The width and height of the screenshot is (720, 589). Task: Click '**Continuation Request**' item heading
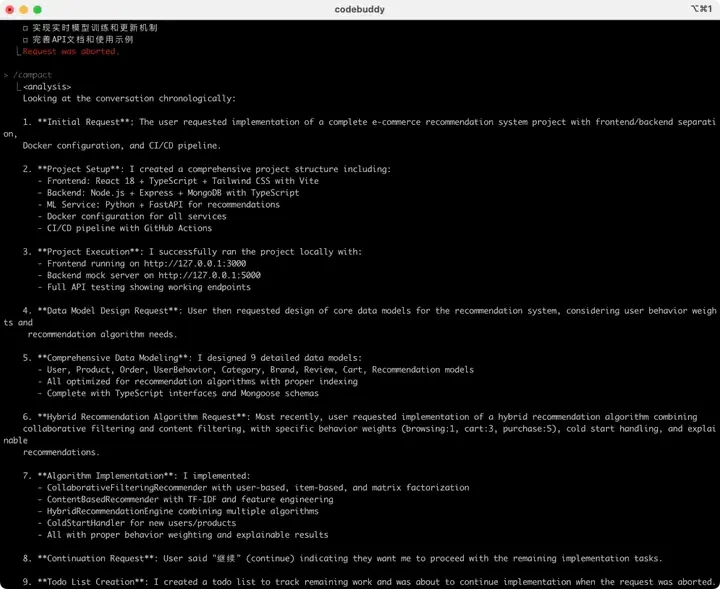pos(98,559)
